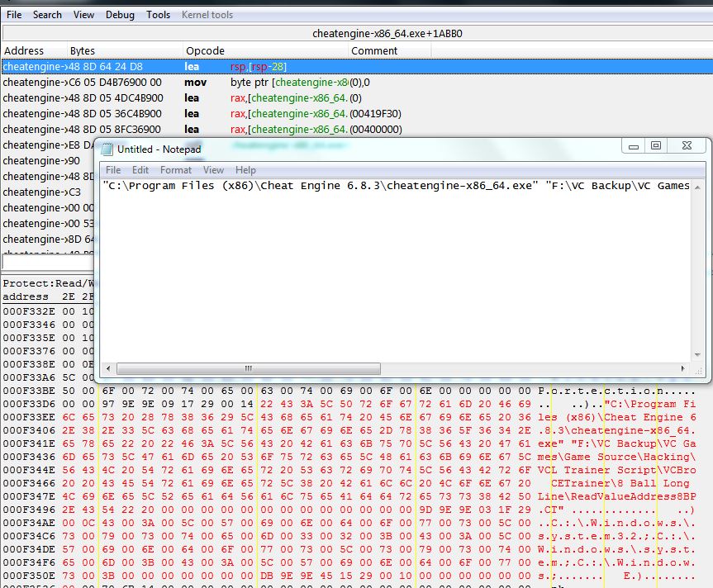This screenshot has height=588, width=713.
Task: Open the Kernel tools menu
Action: click(208, 15)
